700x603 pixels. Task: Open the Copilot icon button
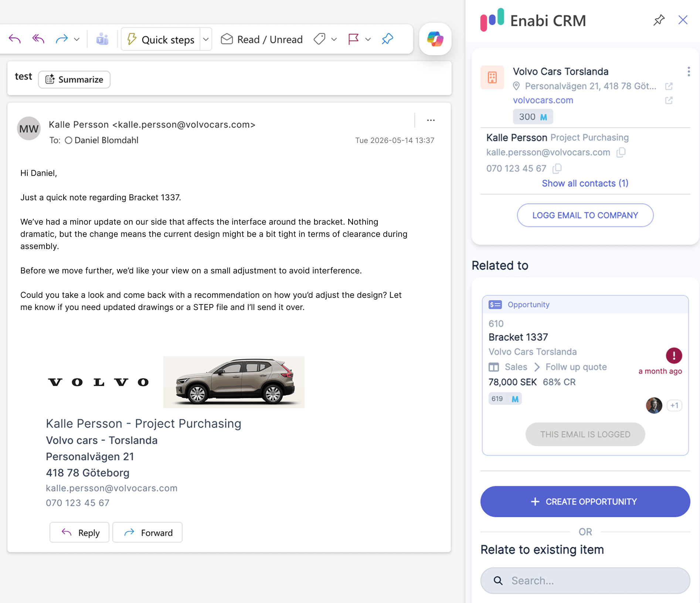point(435,39)
